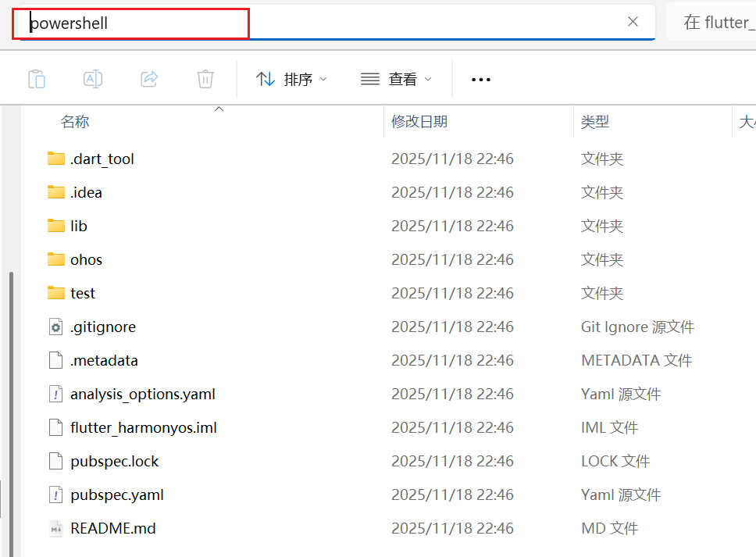Click the date cell of the lib row
756x557 pixels.
(x=452, y=226)
